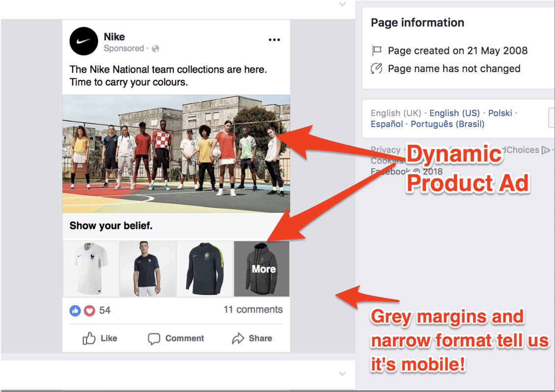Click the Nike ad caption text
Viewport: 555px width, 392px height.
pyautogui.click(x=168, y=76)
